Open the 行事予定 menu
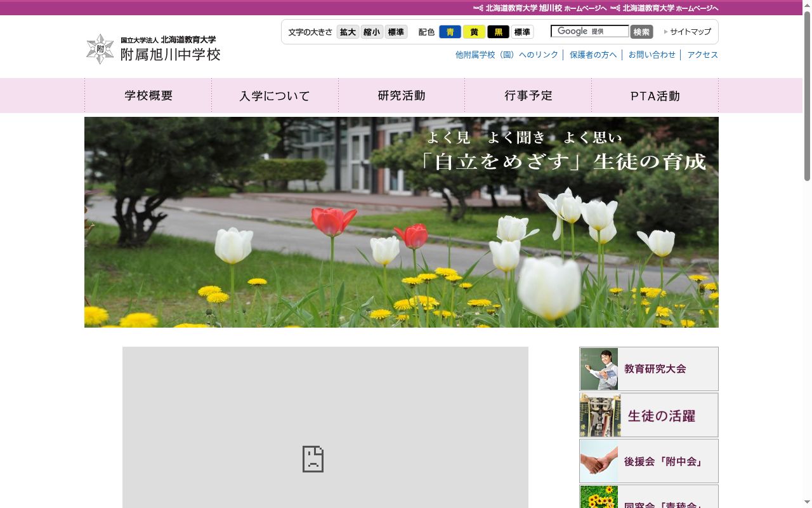Screen dimensions: 812x508 pos(528,95)
